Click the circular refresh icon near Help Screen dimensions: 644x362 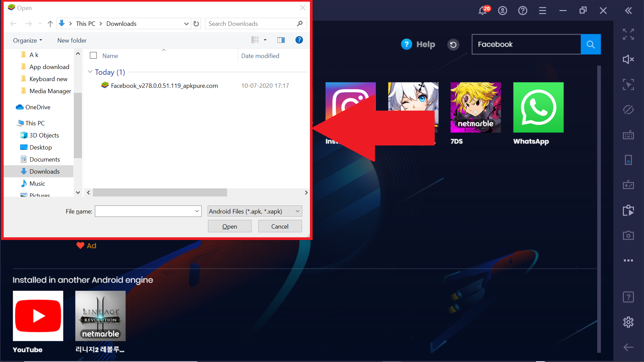point(453,44)
